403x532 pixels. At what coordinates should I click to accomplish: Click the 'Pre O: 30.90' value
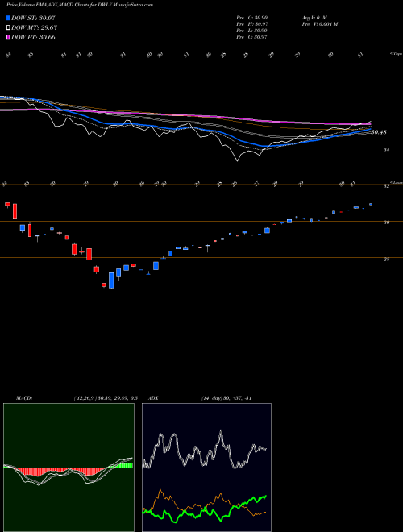(x=252, y=18)
